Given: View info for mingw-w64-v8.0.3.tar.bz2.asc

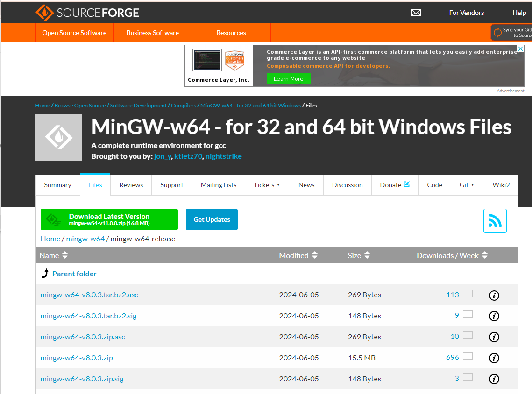Looking at the screenshot, I should (x=494, y=295).
